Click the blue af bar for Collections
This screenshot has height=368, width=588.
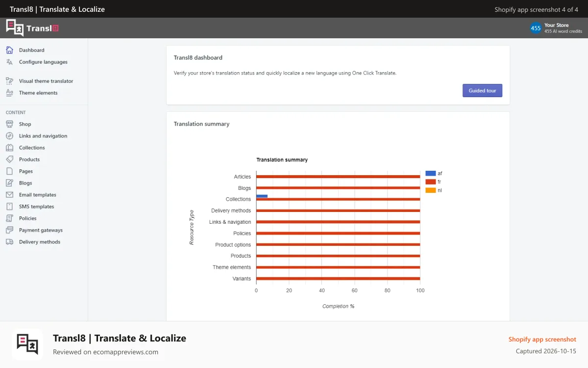(x=262, y=196)
